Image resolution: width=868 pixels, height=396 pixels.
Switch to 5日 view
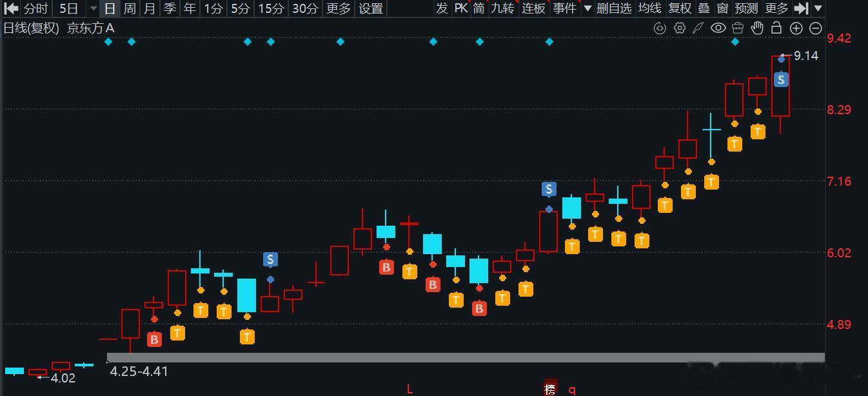tap(68, 8)
